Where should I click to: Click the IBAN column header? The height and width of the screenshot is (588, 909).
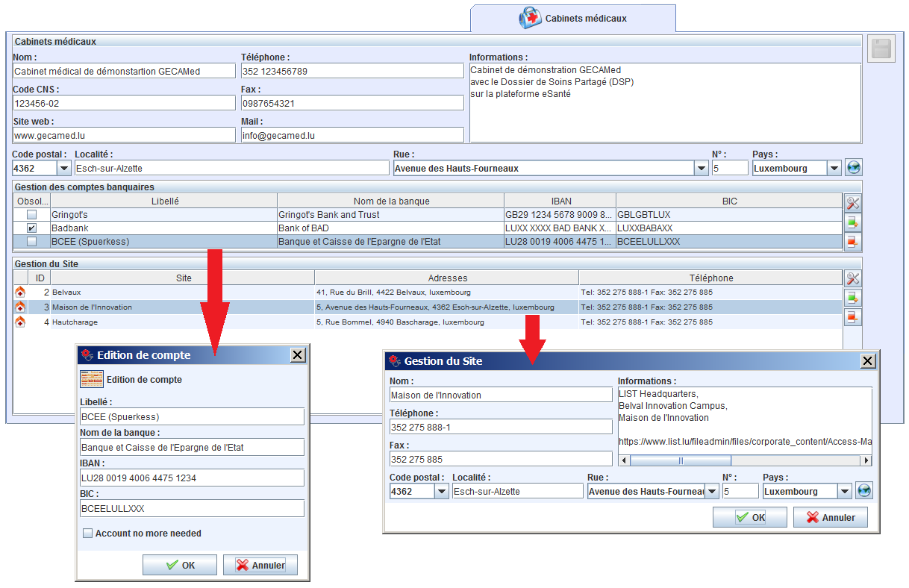560,201
